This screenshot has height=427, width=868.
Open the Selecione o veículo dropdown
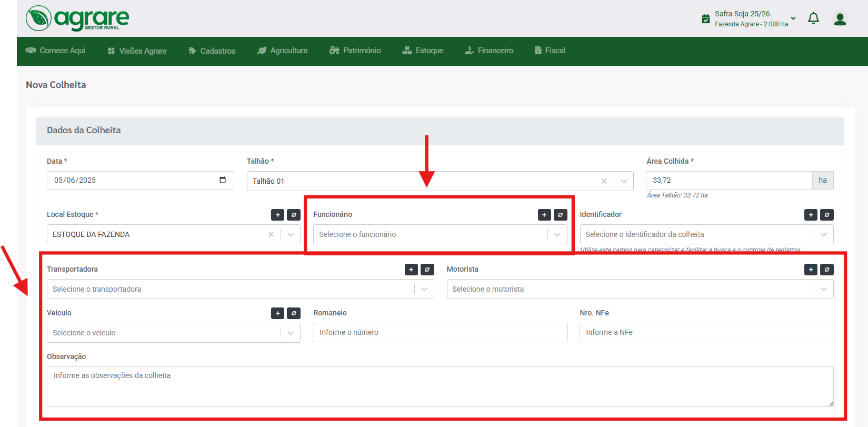point(291,333)
